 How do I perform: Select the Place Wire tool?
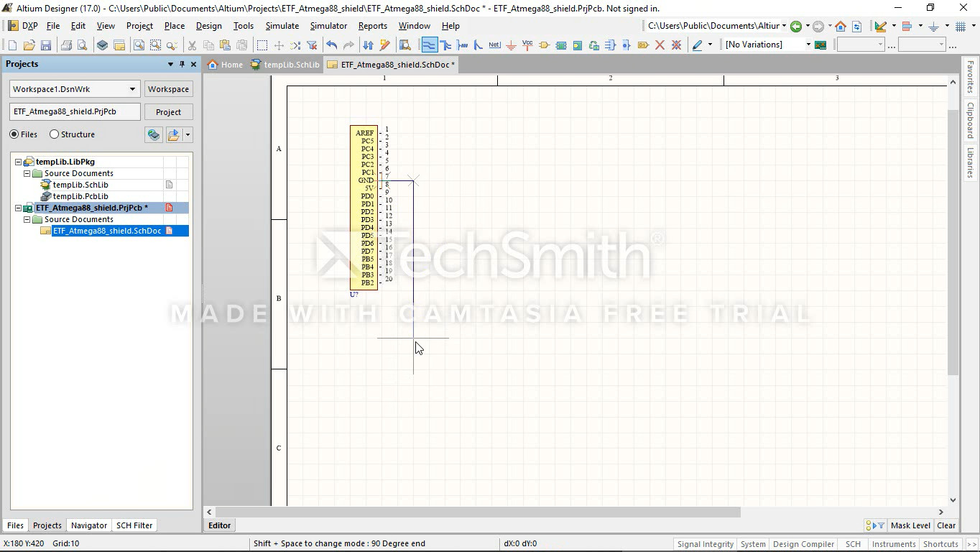point(429,45)
